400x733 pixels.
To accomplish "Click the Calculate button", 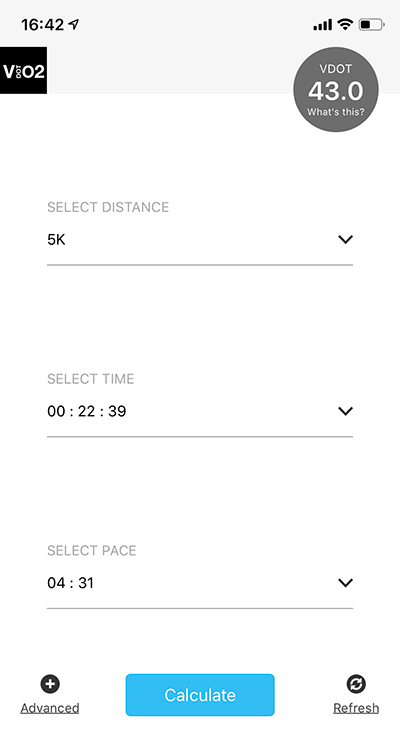I will [x=200, y=695].
